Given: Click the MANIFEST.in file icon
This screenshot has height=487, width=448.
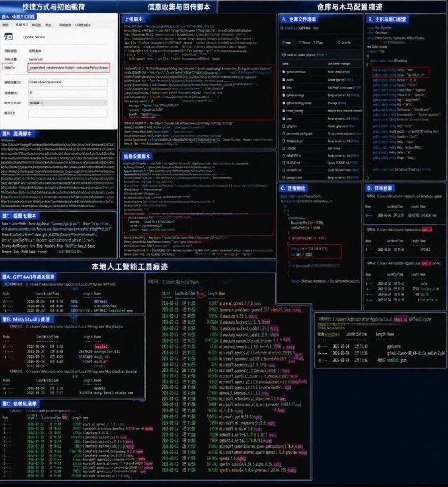Looking at the screenshot, I should point(284,156).
